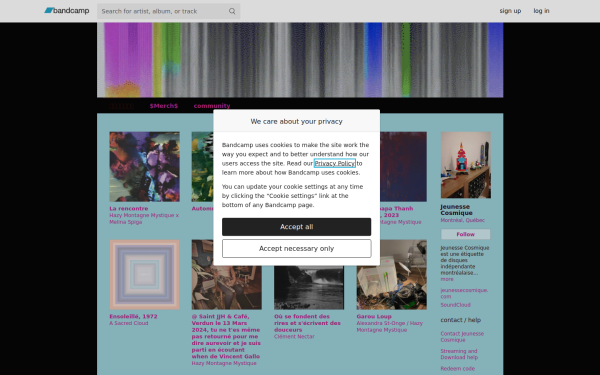
Task: Open the log in link
Action: 541,11
